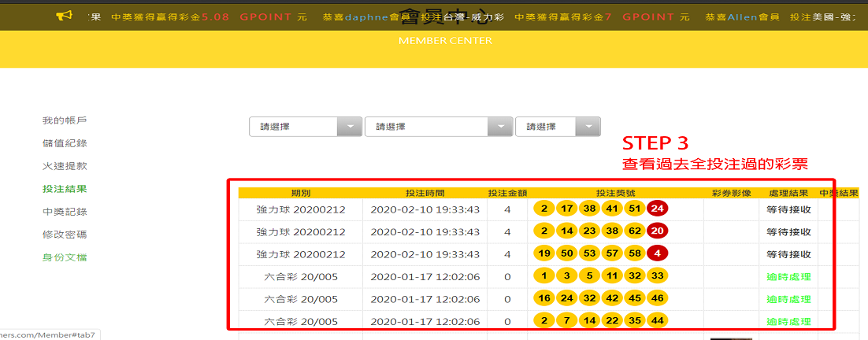Expand the wide middle 請選擇 dropdown
The height and width of the screenshot is (340, 868).
tap(438, 127)
